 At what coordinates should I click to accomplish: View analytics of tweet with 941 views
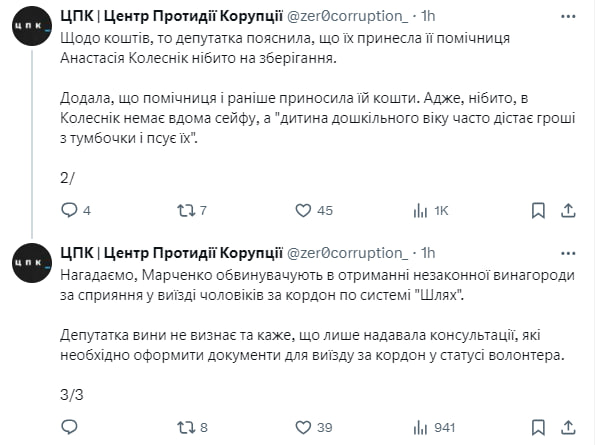(422, 428)
